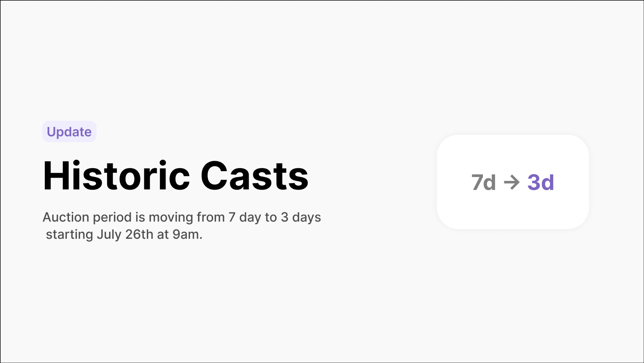Screen dimensions: 644x363
Task: Click the Historic Casts heading
Action: click(175, 176)
